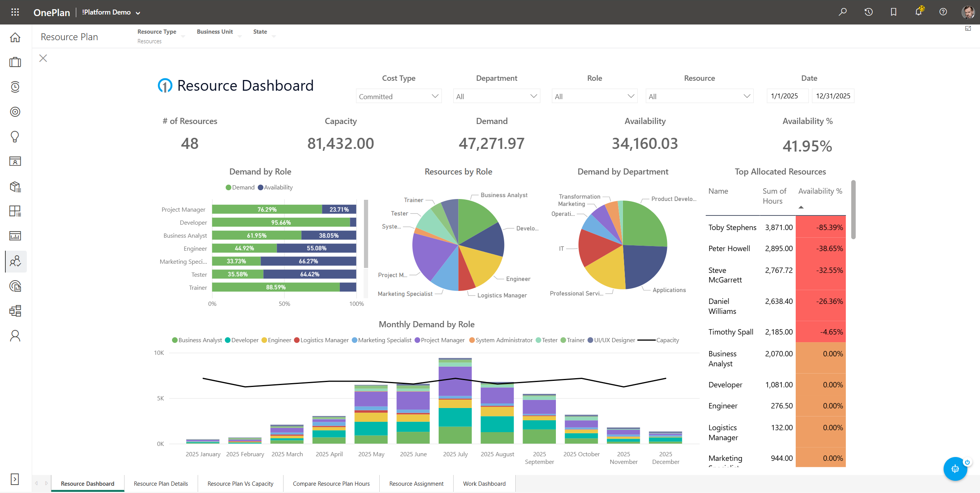Viewport: 980px width, 493px height.
Task: Open the Work Dashboard tab
Action: (x=484, y=483)
